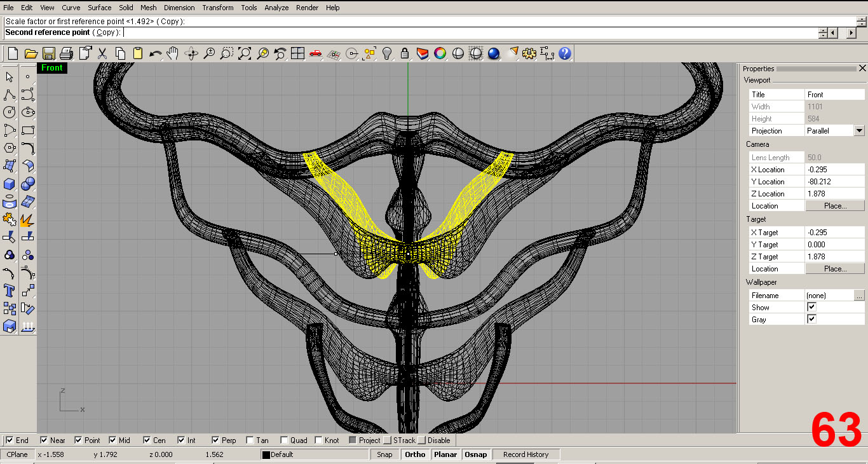Screen dimensions: 868x464
Task: Click the Zoom Extents icon
Action: [245, 53]
